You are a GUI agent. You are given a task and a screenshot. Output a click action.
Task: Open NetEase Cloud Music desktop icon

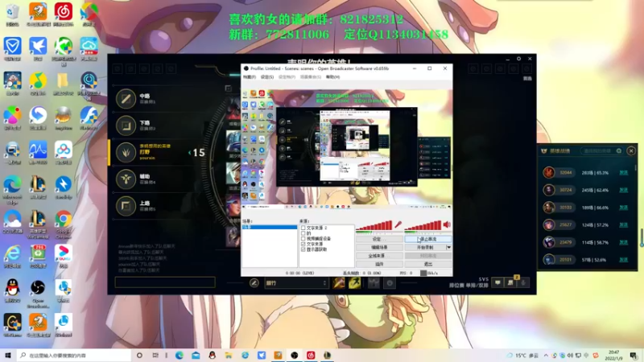point(64,14)
